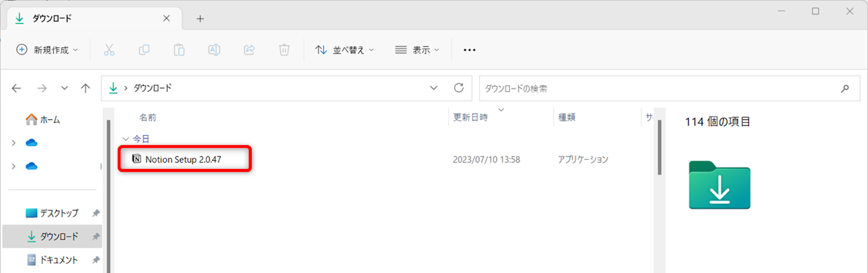Open the 並べ替え sort dropdown

pyautogui.click(x=344, y=50)
